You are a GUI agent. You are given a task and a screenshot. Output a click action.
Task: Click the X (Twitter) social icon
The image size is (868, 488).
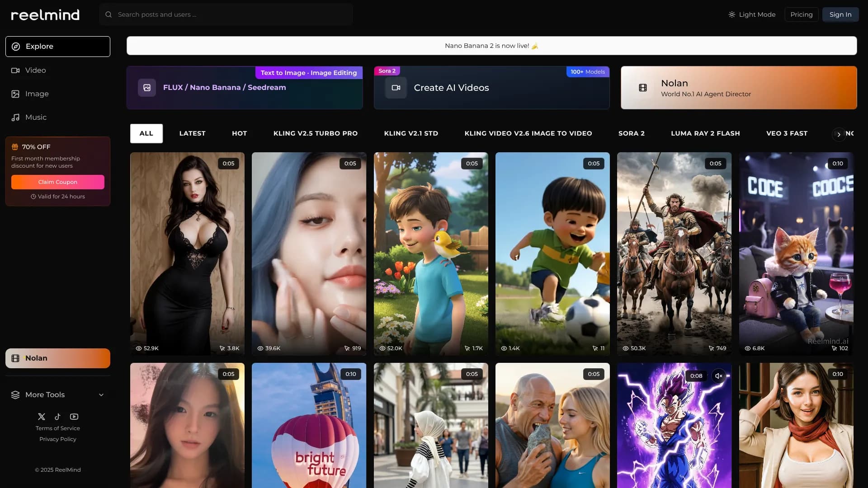pos(42,417)
